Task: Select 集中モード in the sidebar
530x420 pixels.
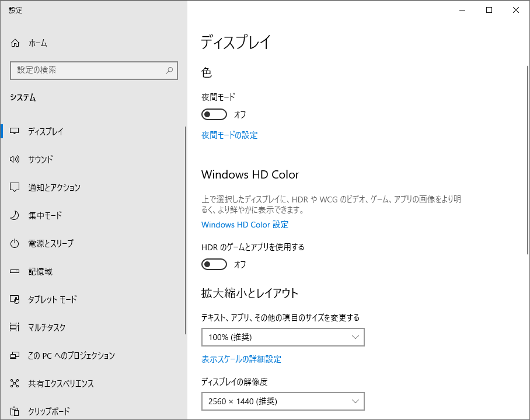Action: click(93, 215)
